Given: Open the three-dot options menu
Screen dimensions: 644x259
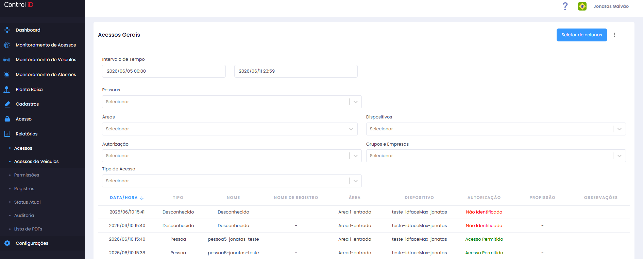Looking at the screenshot, I should [x=614, y=35].
